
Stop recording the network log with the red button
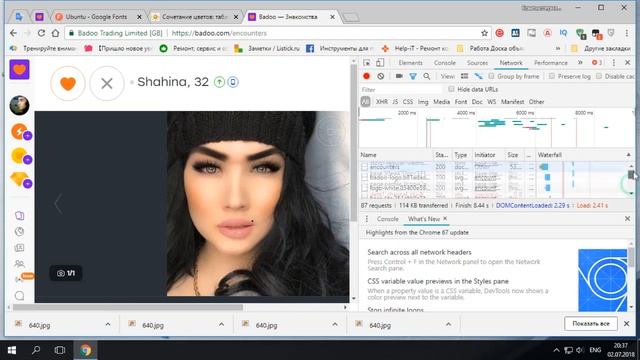367,76
